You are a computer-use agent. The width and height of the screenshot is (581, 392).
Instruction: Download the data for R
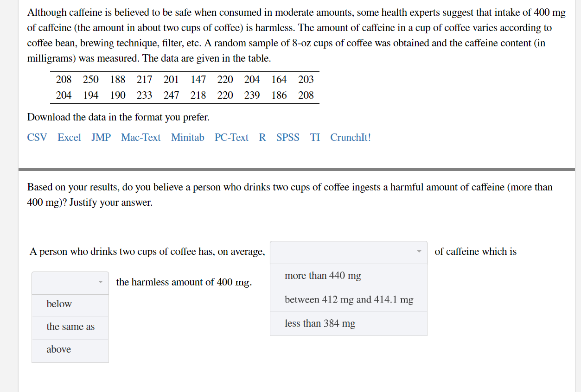pyautogui.click(x=262, y=137)
